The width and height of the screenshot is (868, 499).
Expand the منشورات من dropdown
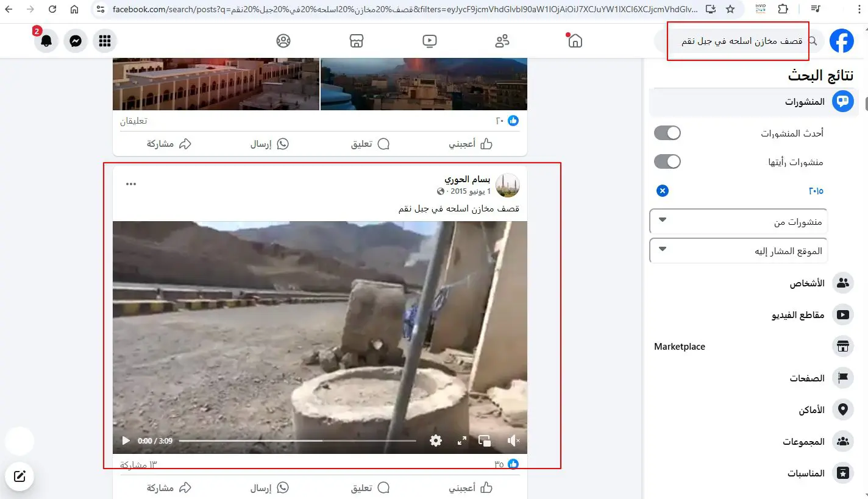pyautogui.click(x=738, y=221)
